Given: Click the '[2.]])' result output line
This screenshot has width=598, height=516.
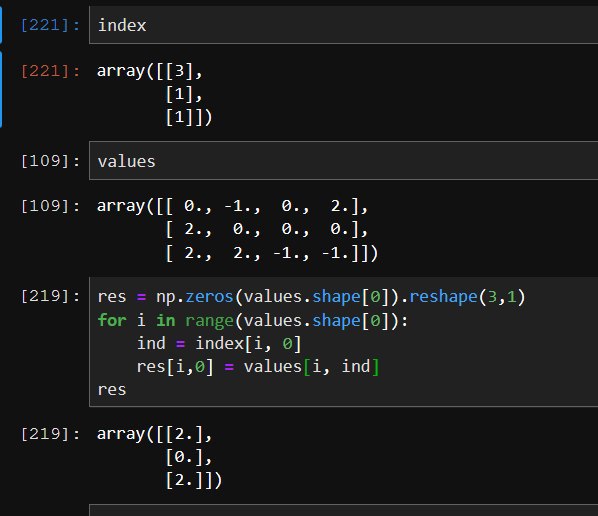Looking at the screenshot, I should click(x=193, y=481).
